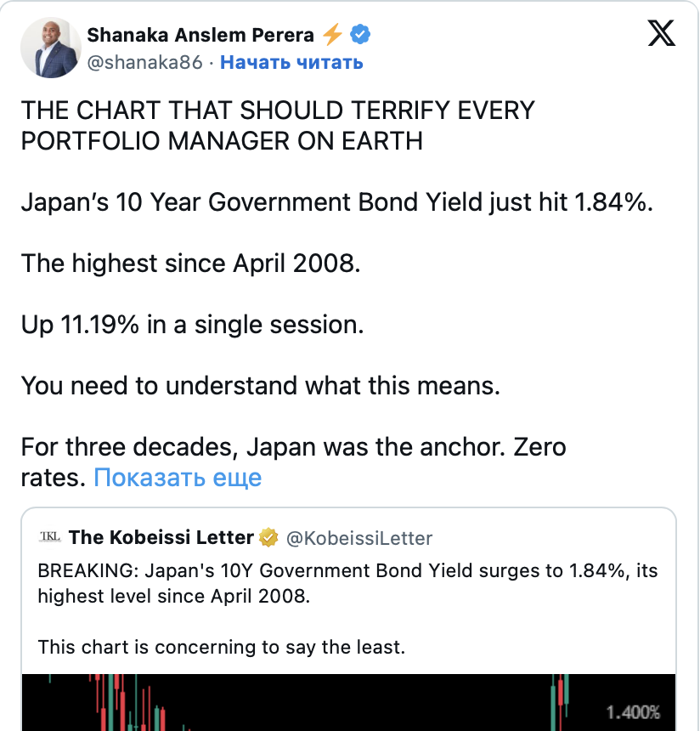Image resolution: width=700 pixels, height=731 pixels.
Task: Click "Up 11.19% in a single session" text
Action: (x=192, y=325)
